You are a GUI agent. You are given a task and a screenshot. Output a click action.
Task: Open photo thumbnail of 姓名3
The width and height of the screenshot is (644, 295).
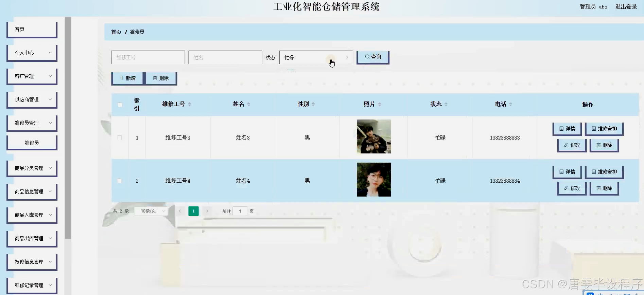pyautogui.click(x=374, y=136)
